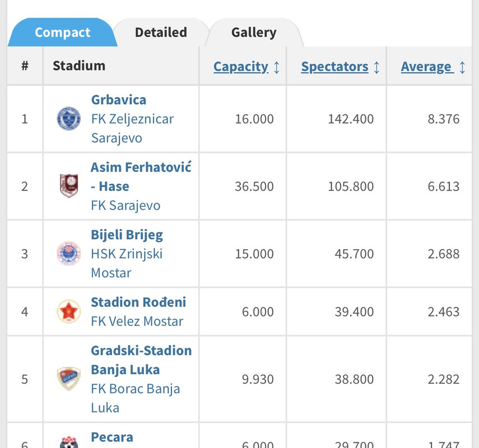479x448 pixels.
Task: Click the sort arrows beside Spectators
Action: (376, 67)
